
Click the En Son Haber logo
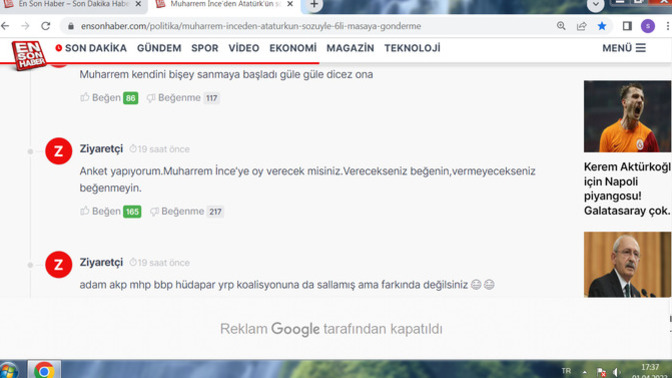click(x=29, y=55)
